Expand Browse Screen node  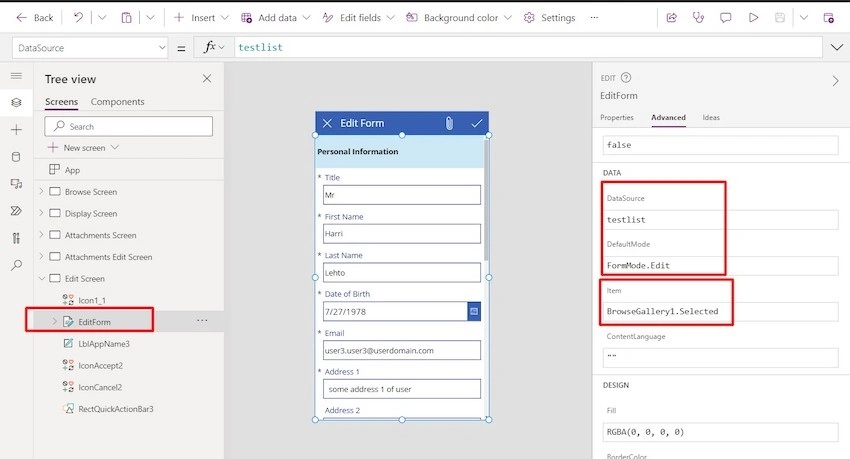coord(41,191)
